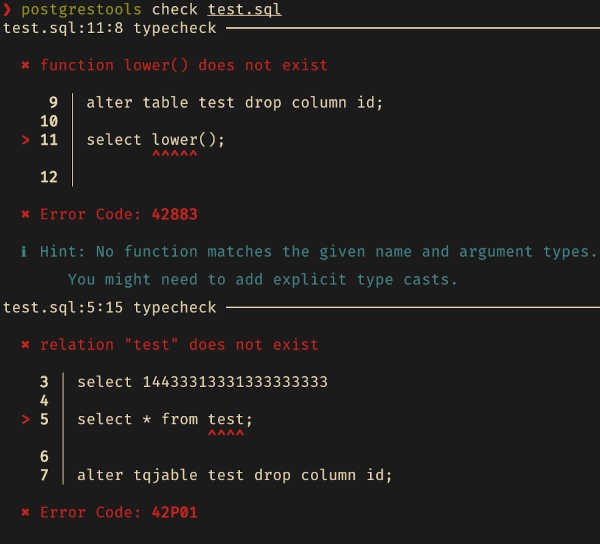Click the 'You might need to add explicit type casts' text

click(262, 280)
